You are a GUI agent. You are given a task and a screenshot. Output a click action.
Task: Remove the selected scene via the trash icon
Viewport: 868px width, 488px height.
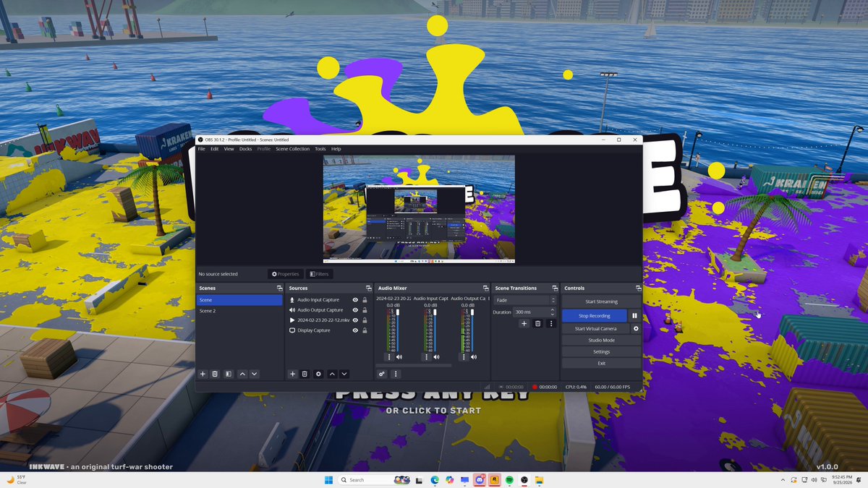click(x=215, y=374)
